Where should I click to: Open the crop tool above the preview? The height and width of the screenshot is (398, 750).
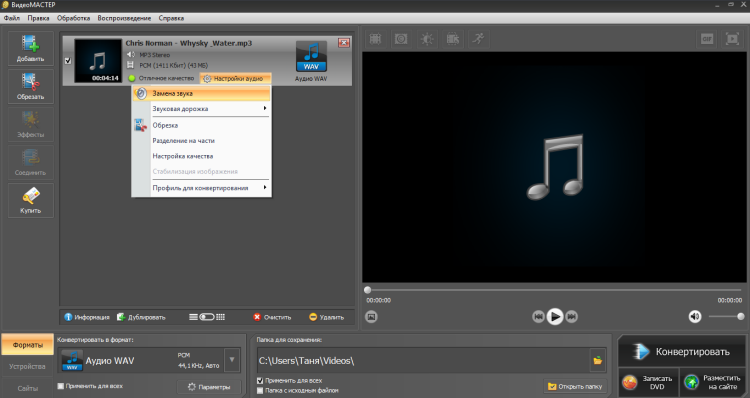tap(375, 39)
